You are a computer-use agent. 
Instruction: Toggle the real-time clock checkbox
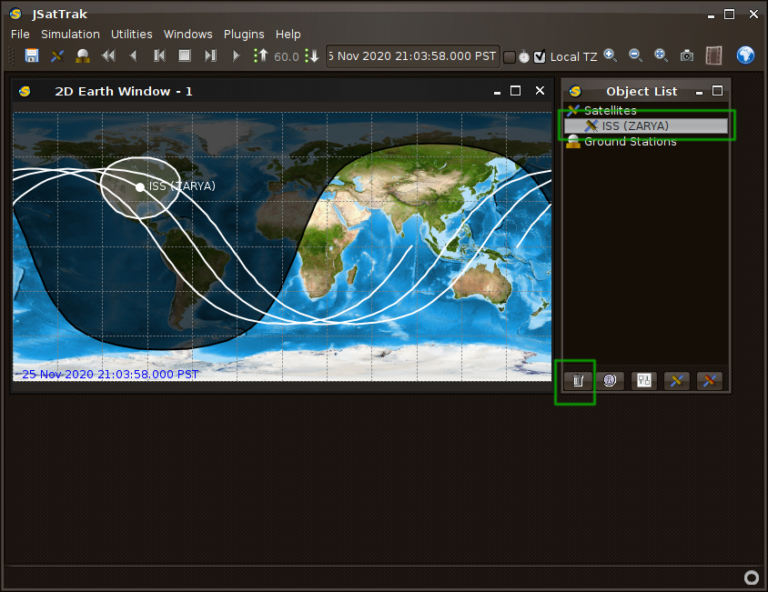(509, 57)
